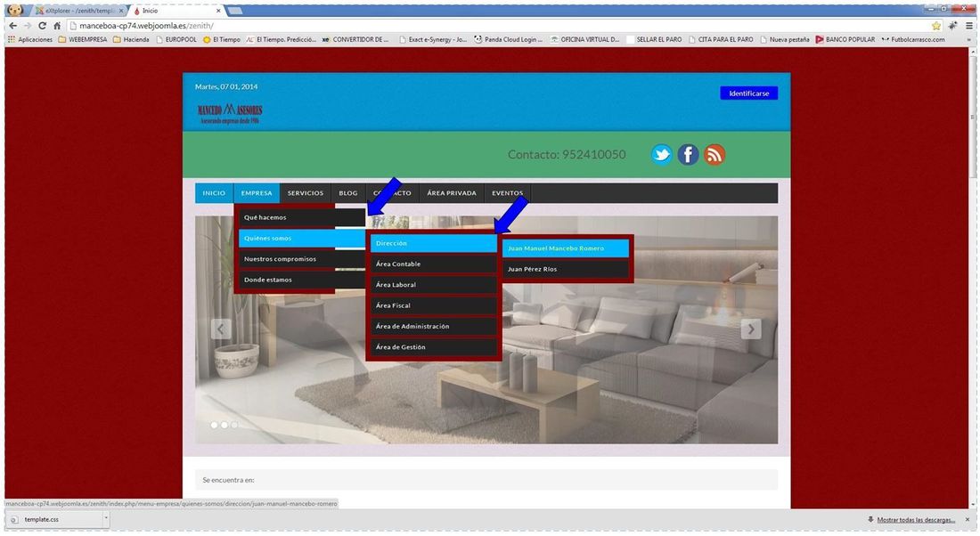Bookmark this page with star icon
The image size is (980, 536).
tap(936, 26)
